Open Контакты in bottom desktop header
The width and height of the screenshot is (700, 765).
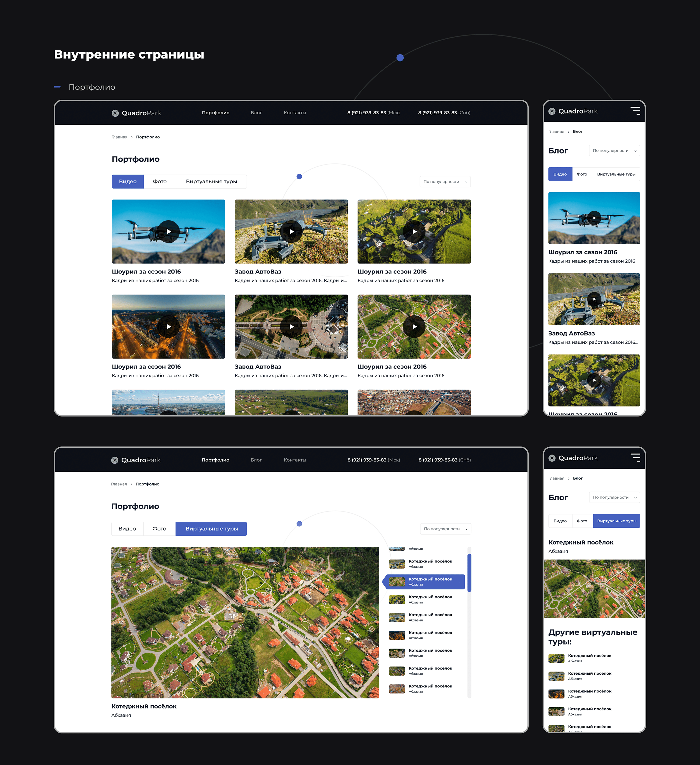coord(295,460)
